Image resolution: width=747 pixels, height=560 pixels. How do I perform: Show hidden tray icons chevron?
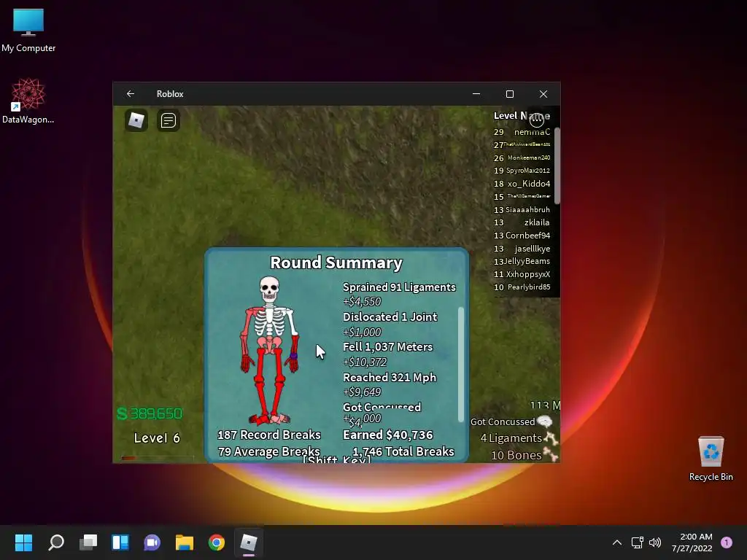point(617,542)
